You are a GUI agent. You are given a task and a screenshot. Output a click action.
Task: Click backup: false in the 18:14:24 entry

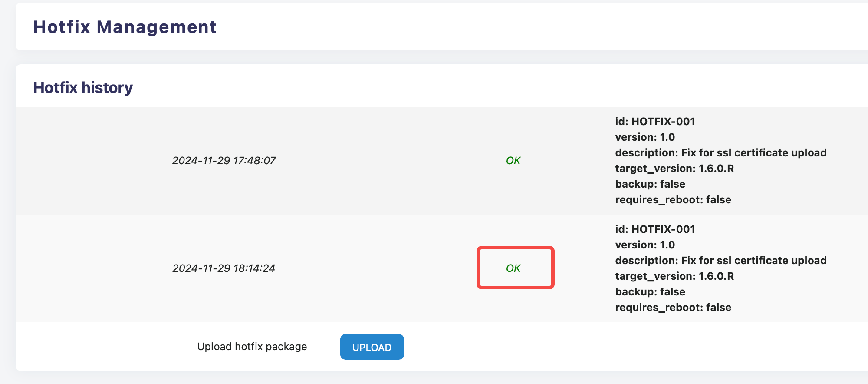point(650,292)
